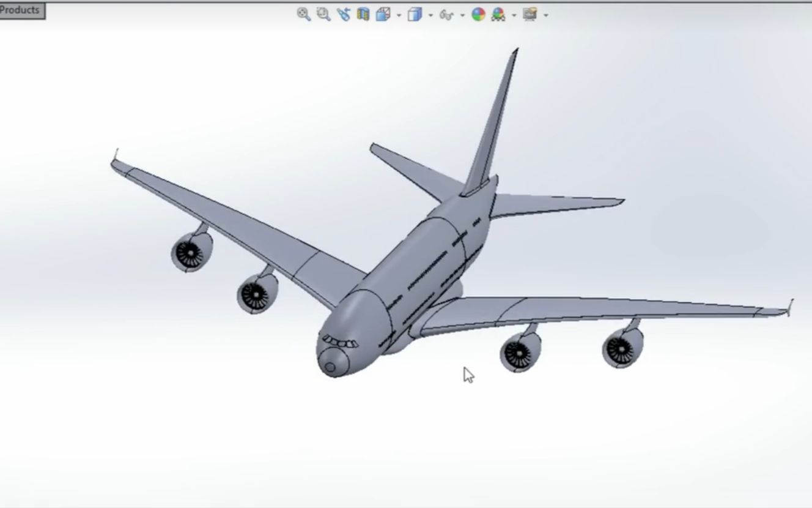This screenshot has width=812, height=508.
Task: Expand the Display Style dropdown arrow
Action: click(x=431, y=15)
